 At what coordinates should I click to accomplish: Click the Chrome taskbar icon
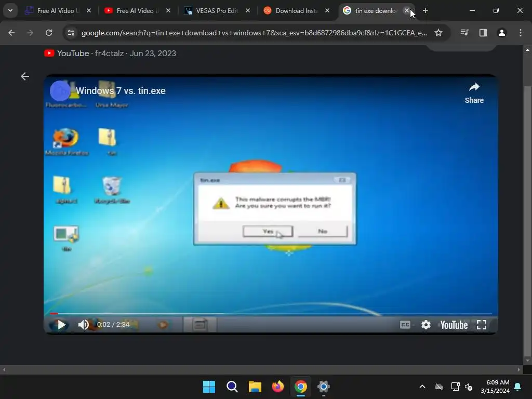pyautogui.click(x=301, y=387)
